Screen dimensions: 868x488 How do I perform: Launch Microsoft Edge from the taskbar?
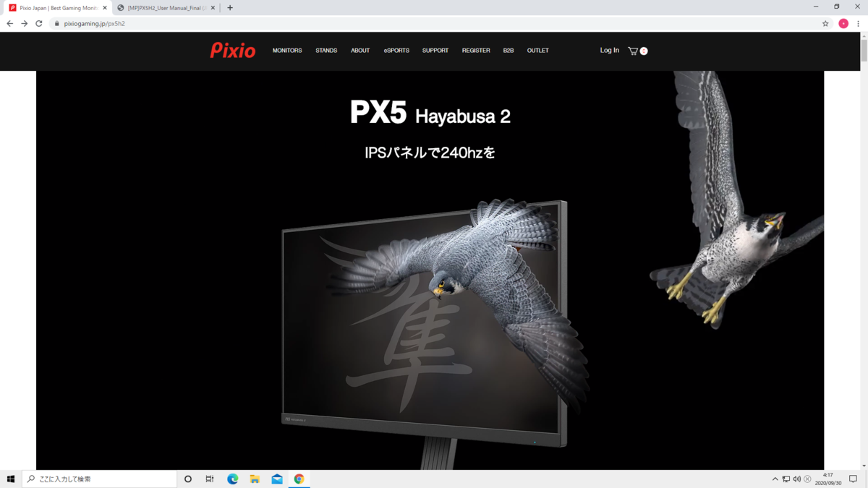pyautogui.click(x=233, y=479)
